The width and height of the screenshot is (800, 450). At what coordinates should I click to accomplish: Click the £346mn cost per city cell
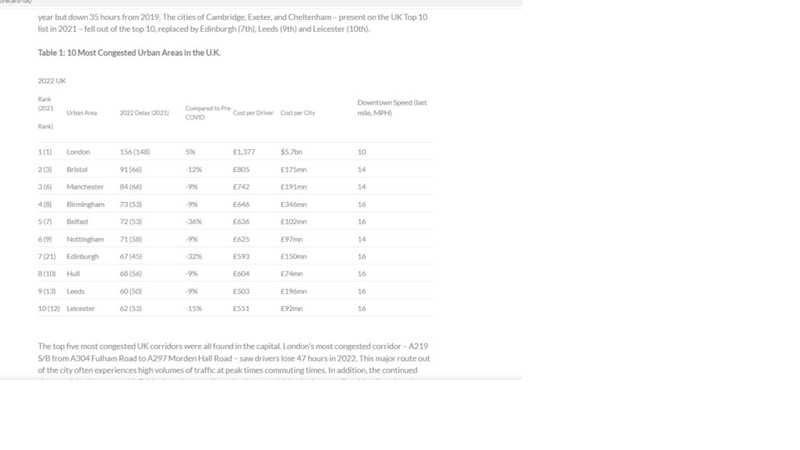pos(295,204)
